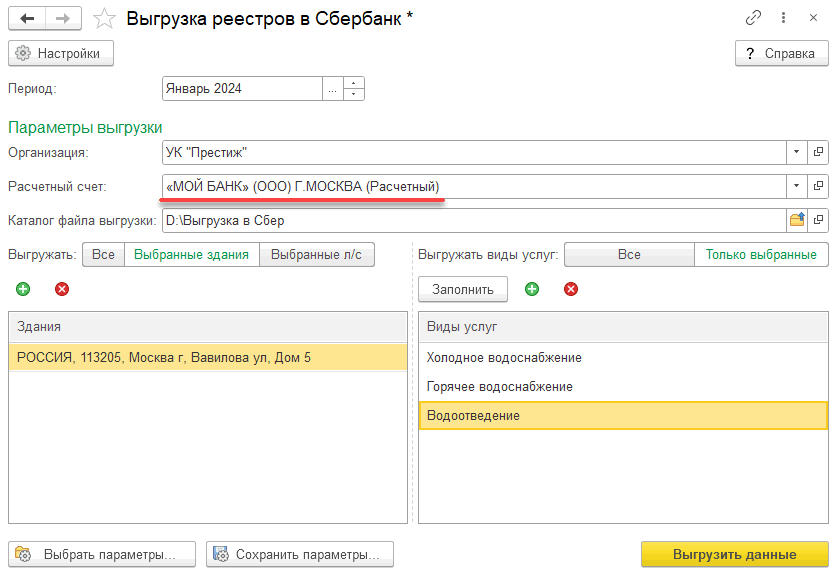This screenshot has height=578, width=835.
Task: Add a building with green plus
Action: pos(23,289)
